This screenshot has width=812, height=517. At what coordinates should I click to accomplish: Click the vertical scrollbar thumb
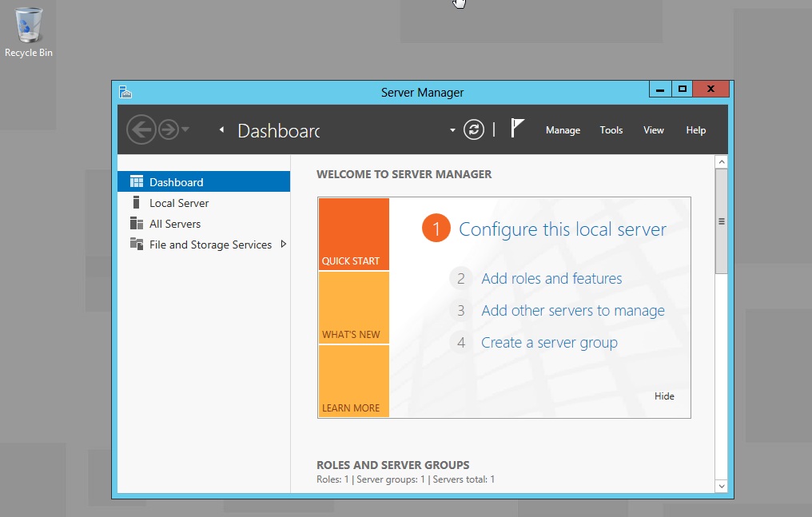(x=721, y=221)
